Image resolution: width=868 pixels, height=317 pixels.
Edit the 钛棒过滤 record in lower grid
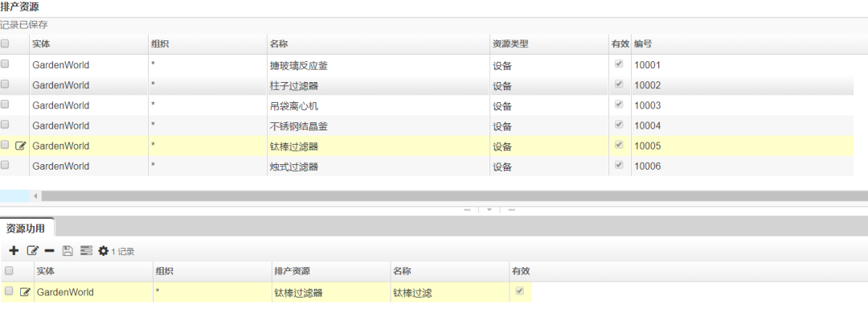[25, 292]
